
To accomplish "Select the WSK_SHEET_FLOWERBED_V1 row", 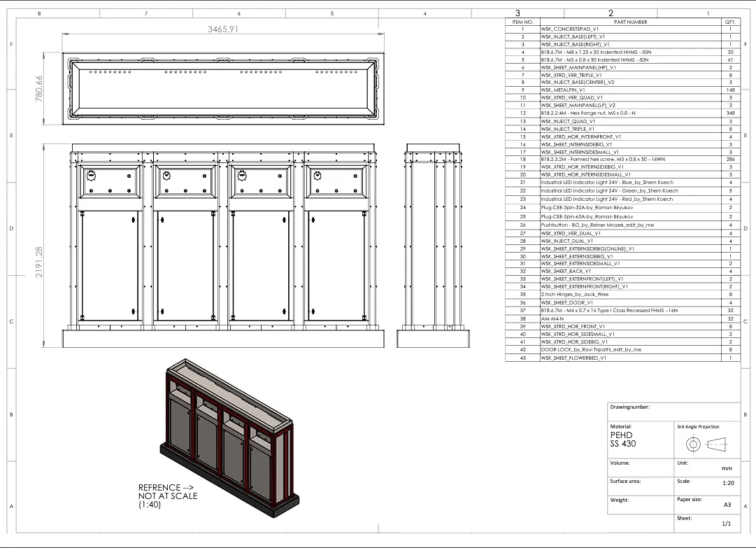I will 622,358.
